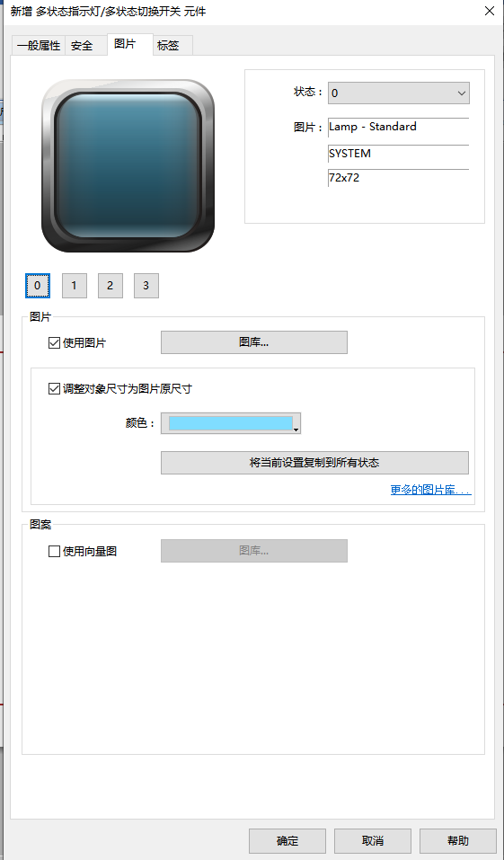Click the light blue color swatch

(x=230, y=423)
